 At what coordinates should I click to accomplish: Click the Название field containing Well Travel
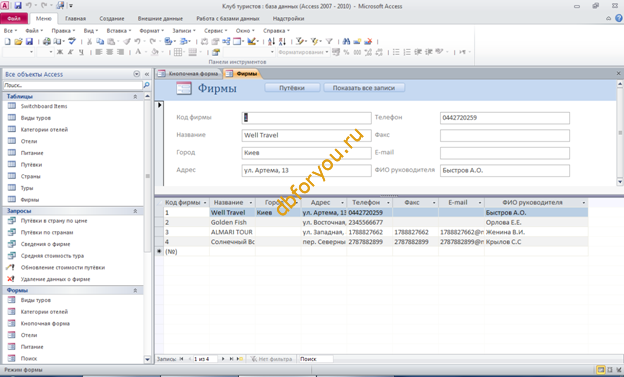point(306,135)
